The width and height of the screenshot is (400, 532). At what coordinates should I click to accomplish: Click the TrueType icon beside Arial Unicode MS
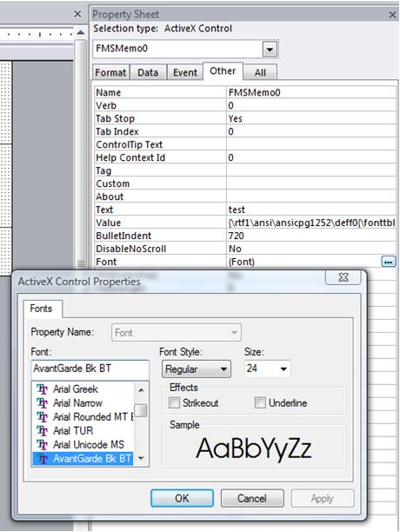coord(42,444)
